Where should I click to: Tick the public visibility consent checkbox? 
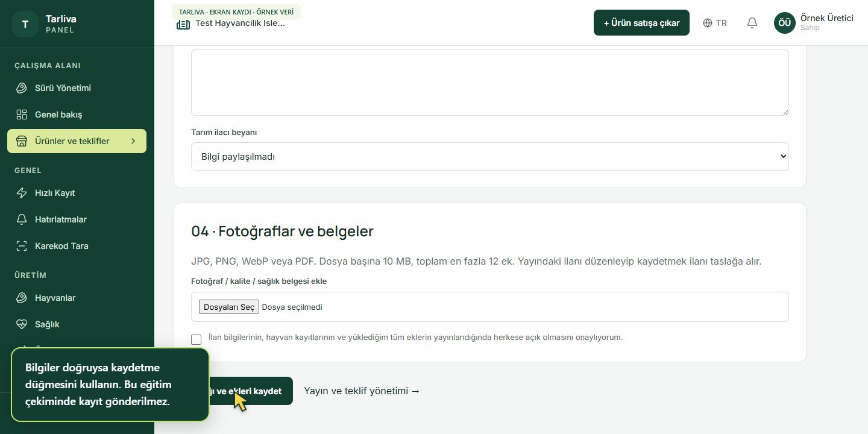coord(196,339)
